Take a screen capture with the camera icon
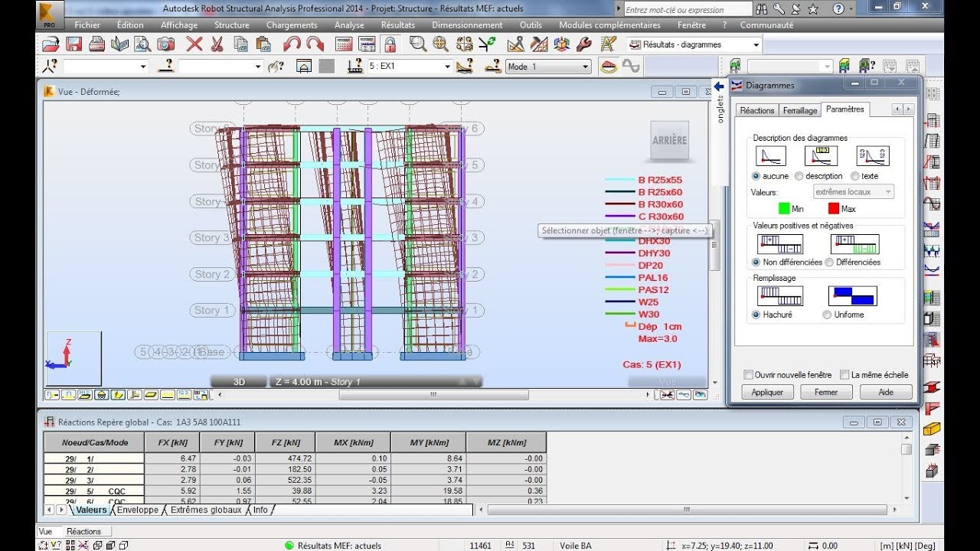Viewport: 980px width, 551px height. (x=165, y=44)
